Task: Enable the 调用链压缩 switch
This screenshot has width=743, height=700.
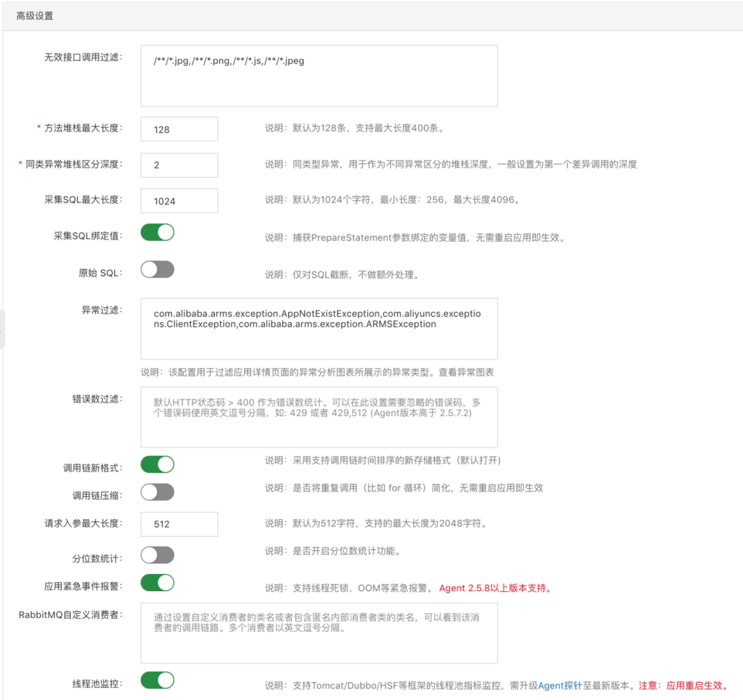Action: pyautogui.click(x=158, y=492)
